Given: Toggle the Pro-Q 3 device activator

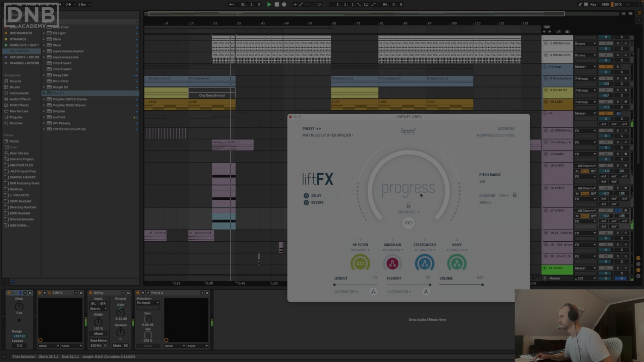Looking at the screenshot, I should pyautogui.click(x=138, y=293).
